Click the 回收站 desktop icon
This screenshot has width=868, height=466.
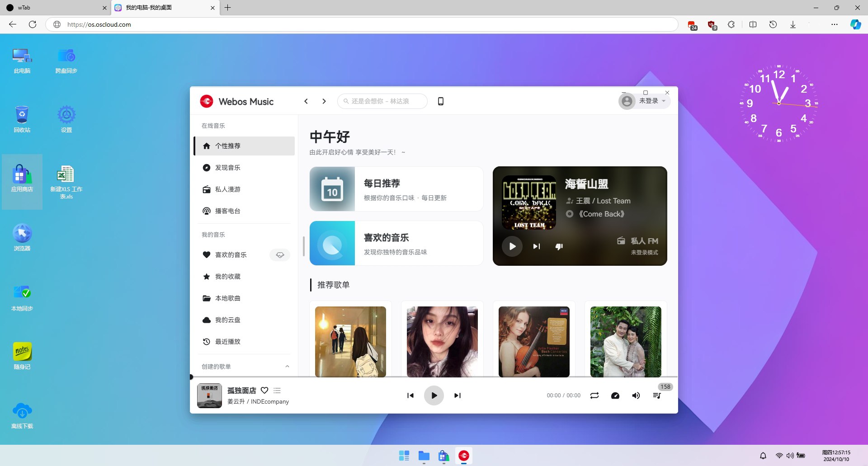(x=22, y=120)
